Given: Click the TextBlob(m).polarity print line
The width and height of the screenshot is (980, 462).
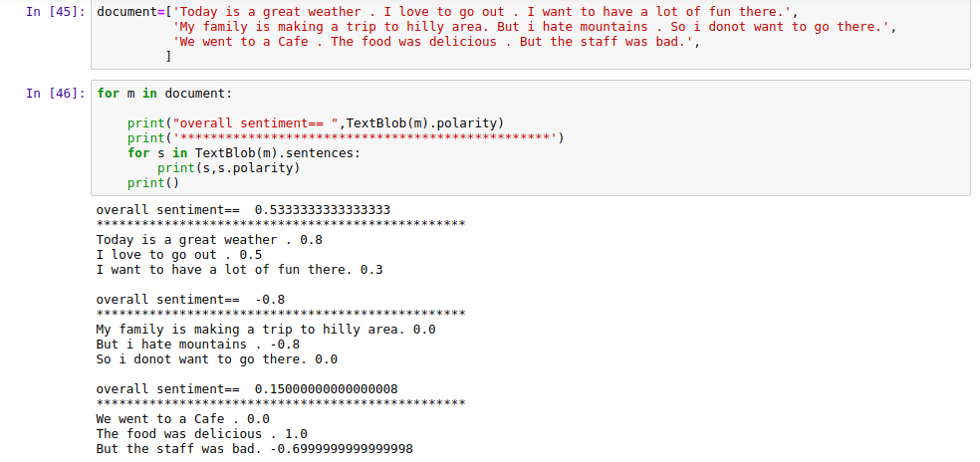Looking at the screenshot, I should click(x=316, y=122).
